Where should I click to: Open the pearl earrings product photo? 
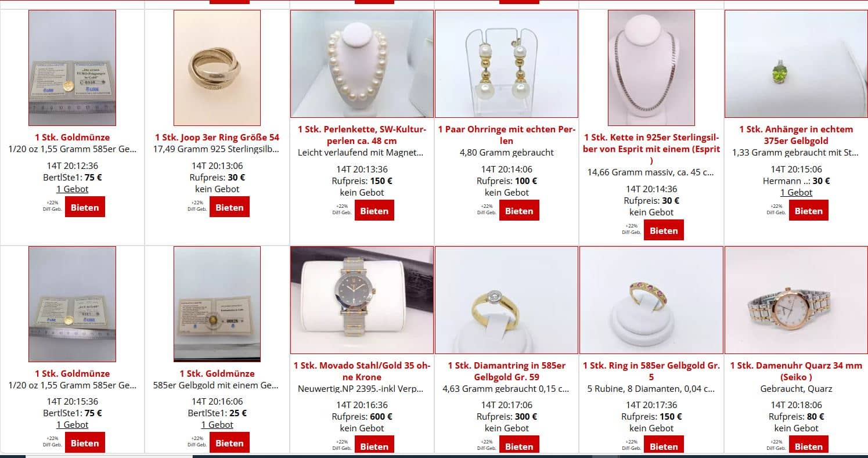coord(506,64)
